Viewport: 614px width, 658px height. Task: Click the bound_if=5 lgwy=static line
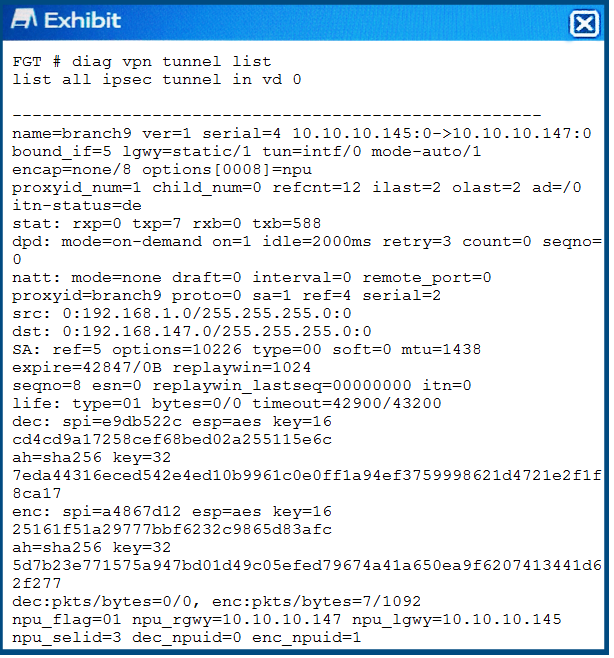point(246,151)
